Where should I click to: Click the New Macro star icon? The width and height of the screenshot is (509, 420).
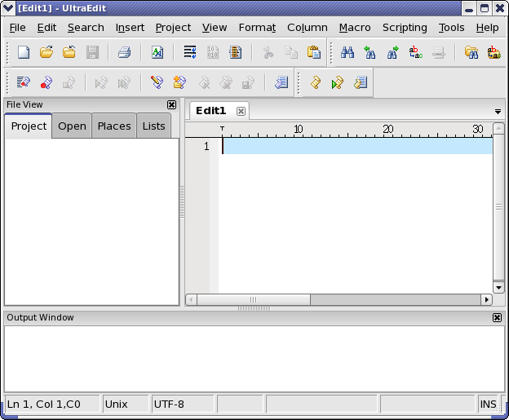click(179, 82)
